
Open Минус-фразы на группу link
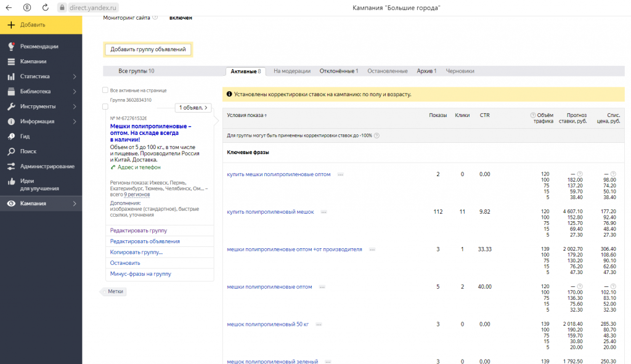pyautogui.click(x=140, y=274)
